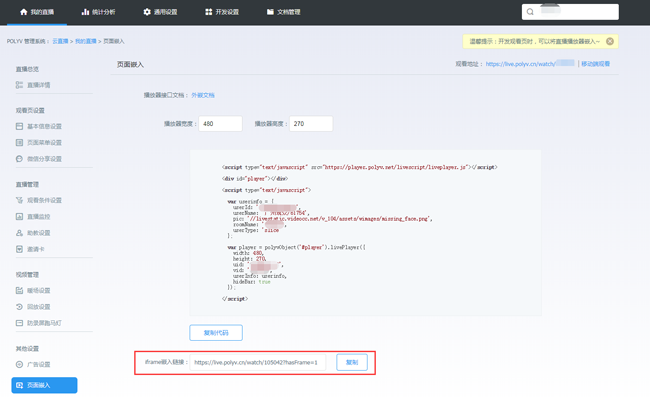The width and height of the screenshot is (650, 397).
Task: Click the script src liveplayer.js code line
Action: tap(359, 167)
